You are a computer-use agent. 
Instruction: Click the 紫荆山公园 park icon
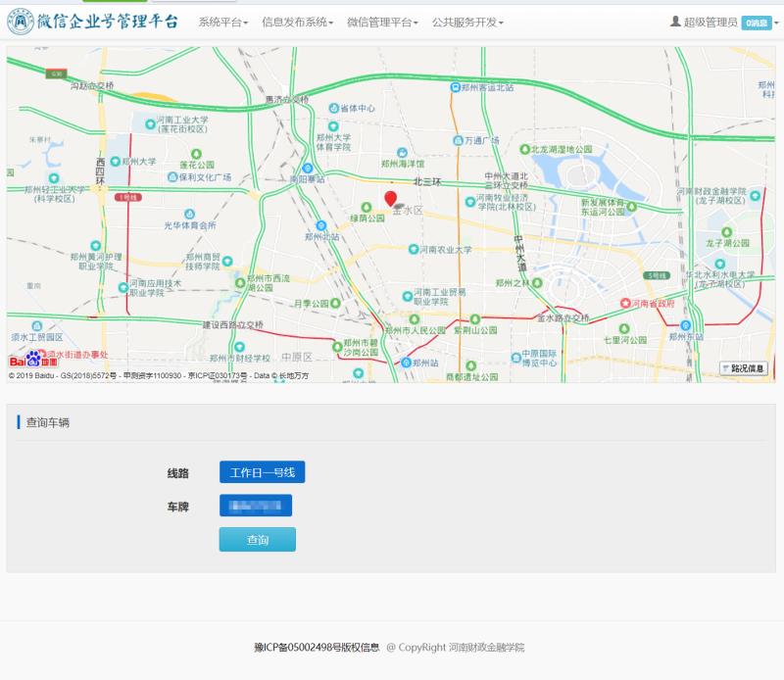(x=475, y=319)
